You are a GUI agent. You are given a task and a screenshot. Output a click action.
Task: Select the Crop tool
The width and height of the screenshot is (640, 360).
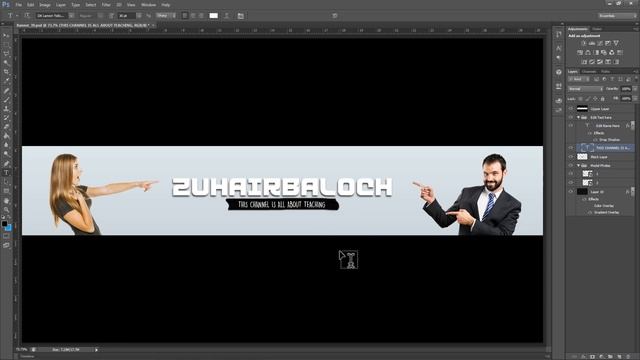click(6, 72)
